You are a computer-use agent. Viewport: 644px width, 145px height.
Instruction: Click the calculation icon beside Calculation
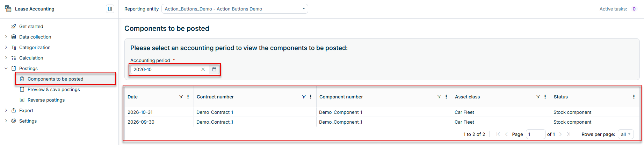[x=14, y=58]
